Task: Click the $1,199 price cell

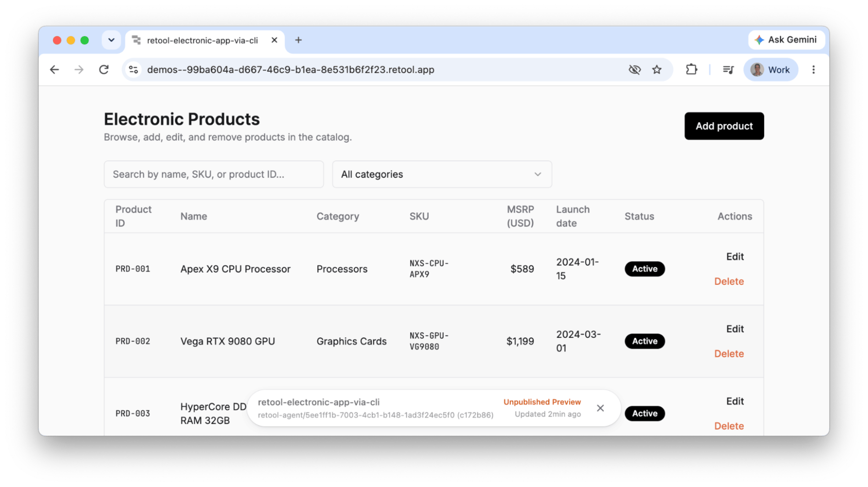Action: (x=520, y=341)
